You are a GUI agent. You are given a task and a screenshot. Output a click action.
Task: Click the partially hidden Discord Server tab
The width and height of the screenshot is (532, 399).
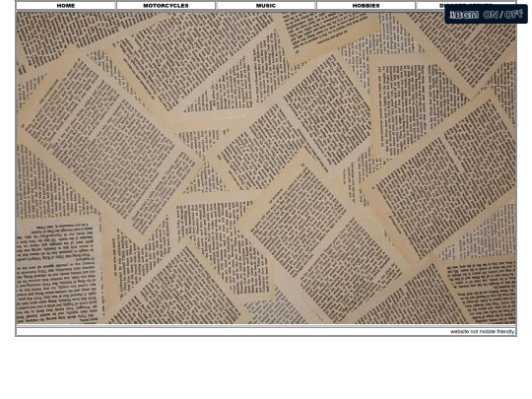[431, 6]
